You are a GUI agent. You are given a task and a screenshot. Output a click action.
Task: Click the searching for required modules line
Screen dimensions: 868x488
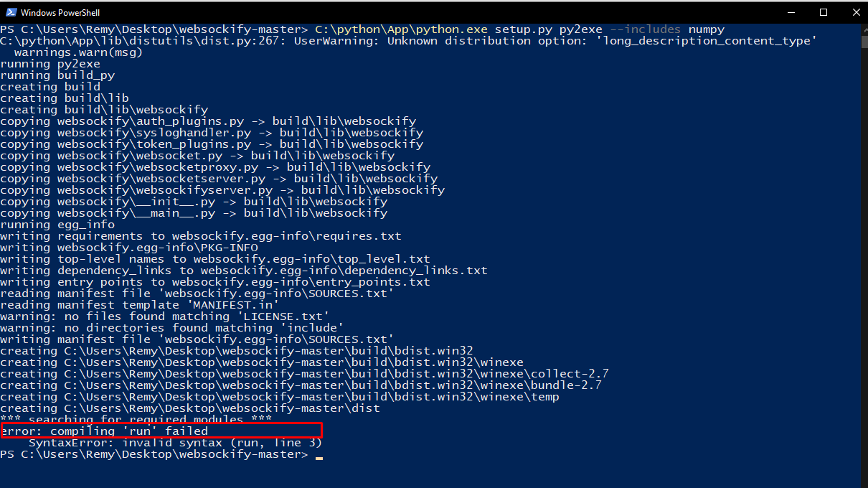tap(136, 419)
